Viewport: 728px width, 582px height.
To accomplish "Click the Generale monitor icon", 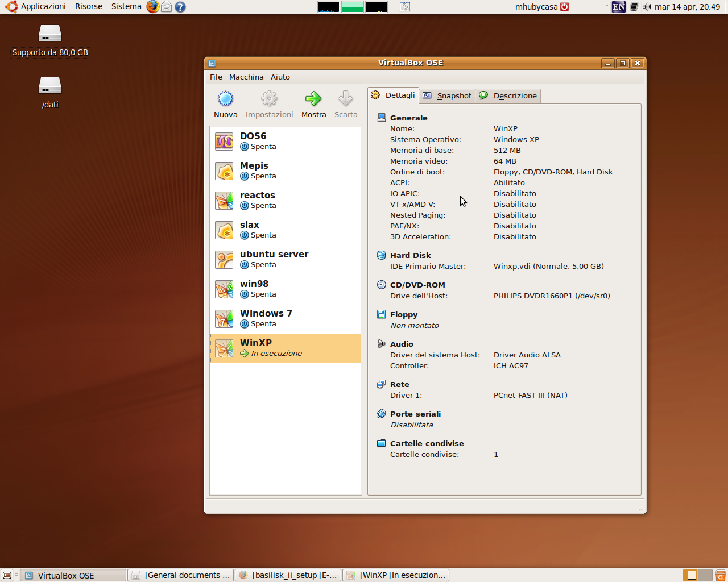I will (x=382, y=118).
